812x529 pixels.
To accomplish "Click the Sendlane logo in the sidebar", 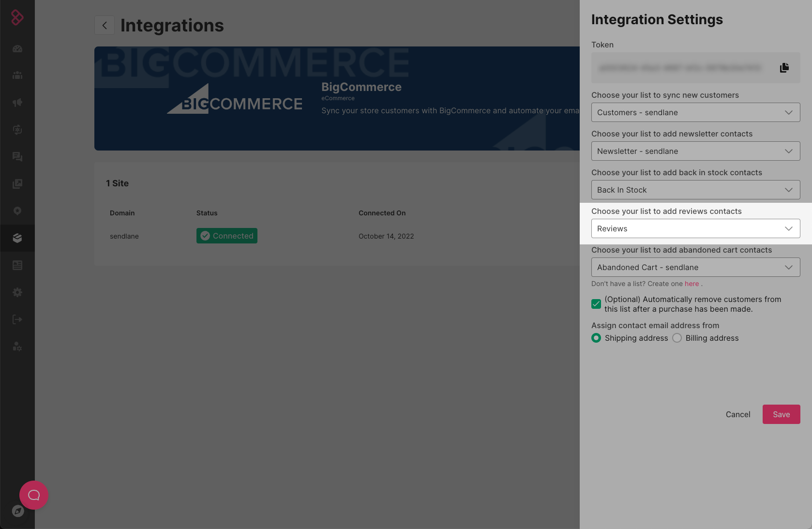I will (x=17, y=17).
